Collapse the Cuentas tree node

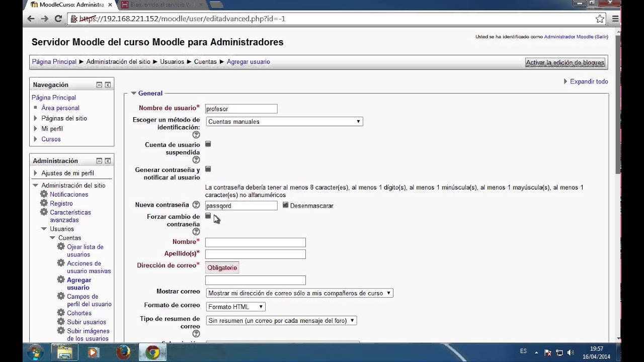point(53,238)
